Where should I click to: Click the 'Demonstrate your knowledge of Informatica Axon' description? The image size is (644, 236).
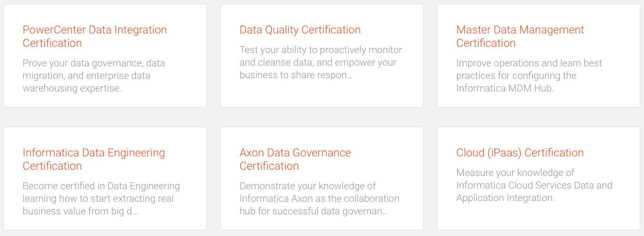(319, 198)
